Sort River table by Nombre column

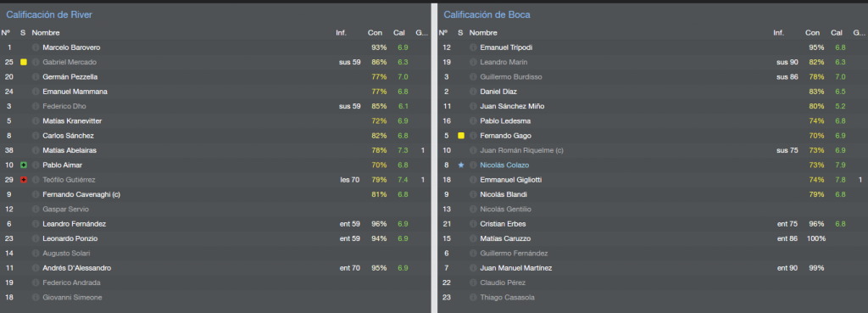point(46,33)
